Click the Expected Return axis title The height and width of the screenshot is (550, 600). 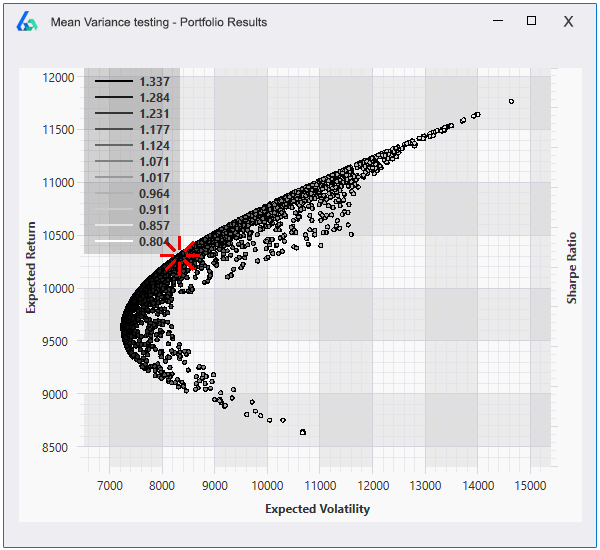(31, 267)
